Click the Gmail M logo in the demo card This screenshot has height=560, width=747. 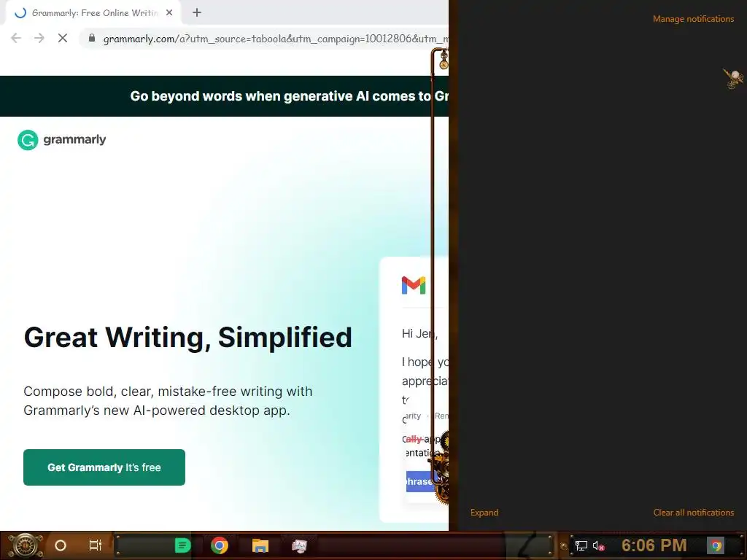pyautogui.click(x=414, y=285)
